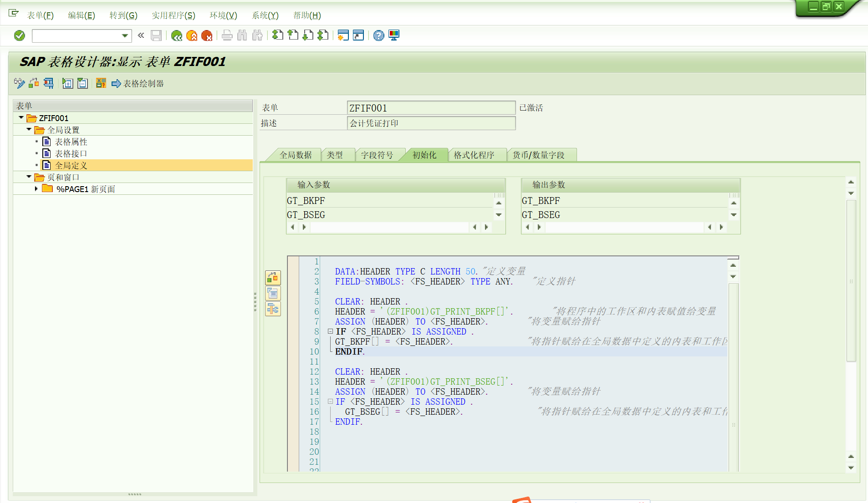Click the Previous Page icon
Screen dimensions: 868x503
click(x=293, y=35)
